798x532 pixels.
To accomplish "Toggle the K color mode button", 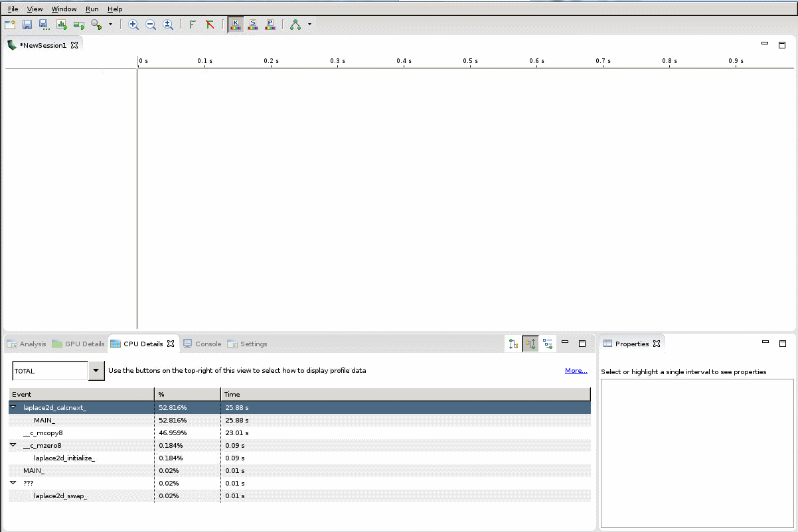I will click(235, 25).
